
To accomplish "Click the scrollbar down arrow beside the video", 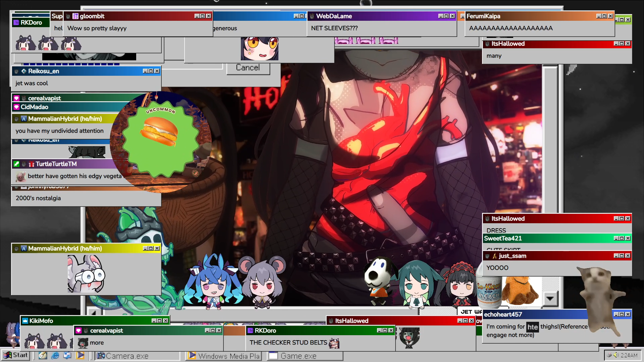I will (550, 298).
